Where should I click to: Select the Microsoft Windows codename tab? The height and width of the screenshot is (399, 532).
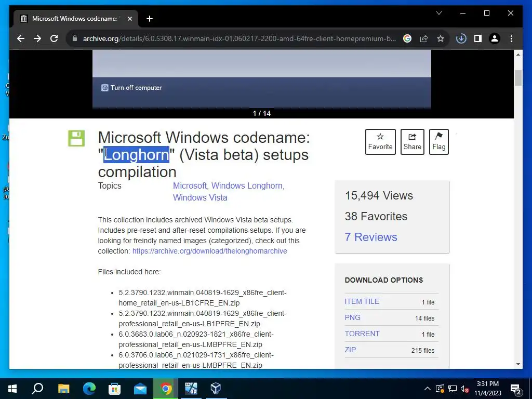76,19
